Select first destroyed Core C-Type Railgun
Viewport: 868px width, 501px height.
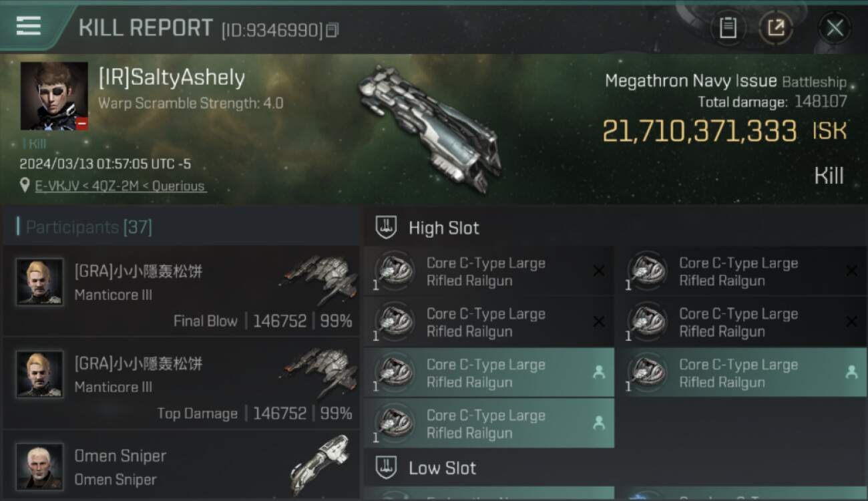pyautogui.click(x=489, y=271)
